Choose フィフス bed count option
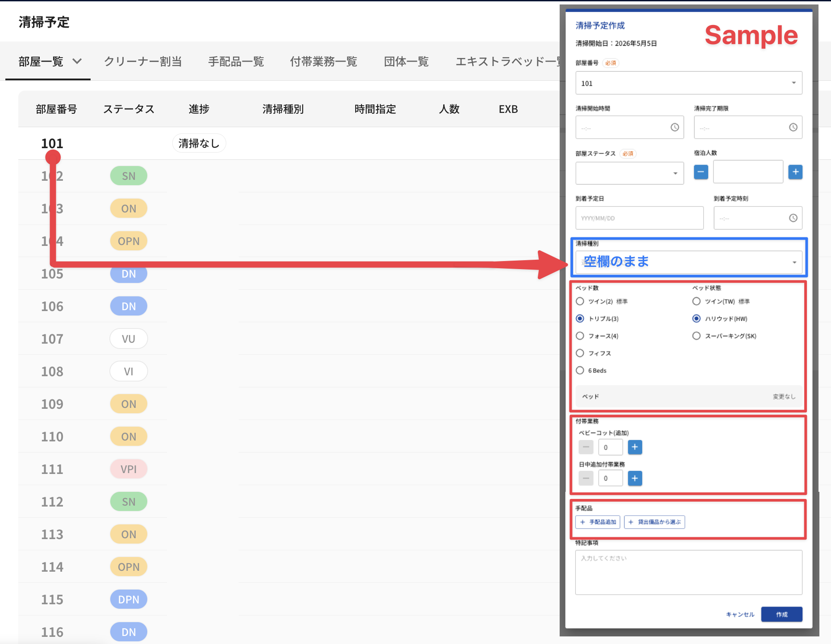Viewport: 831px width, 644px height. [580, 353]
